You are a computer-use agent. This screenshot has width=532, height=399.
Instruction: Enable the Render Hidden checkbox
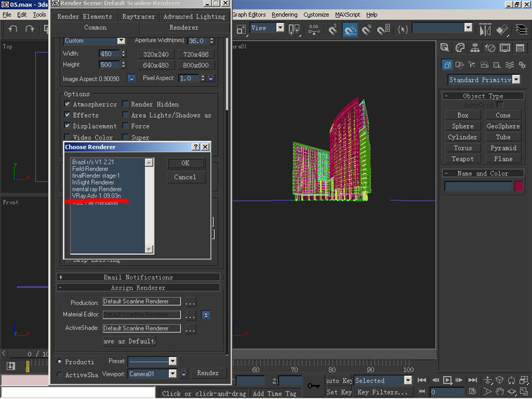coord(125,104)
